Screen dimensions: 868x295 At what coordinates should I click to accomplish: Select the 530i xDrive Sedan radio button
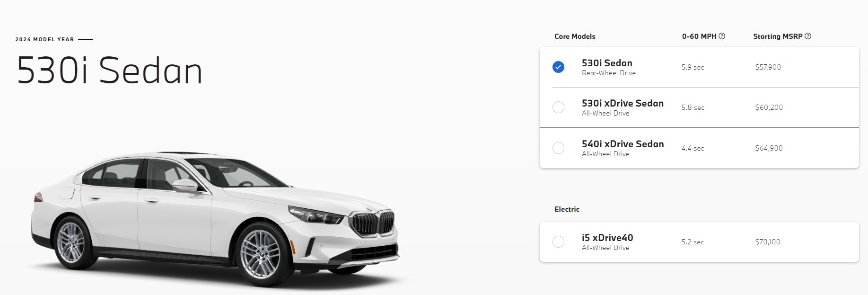(x=558, y=107)
